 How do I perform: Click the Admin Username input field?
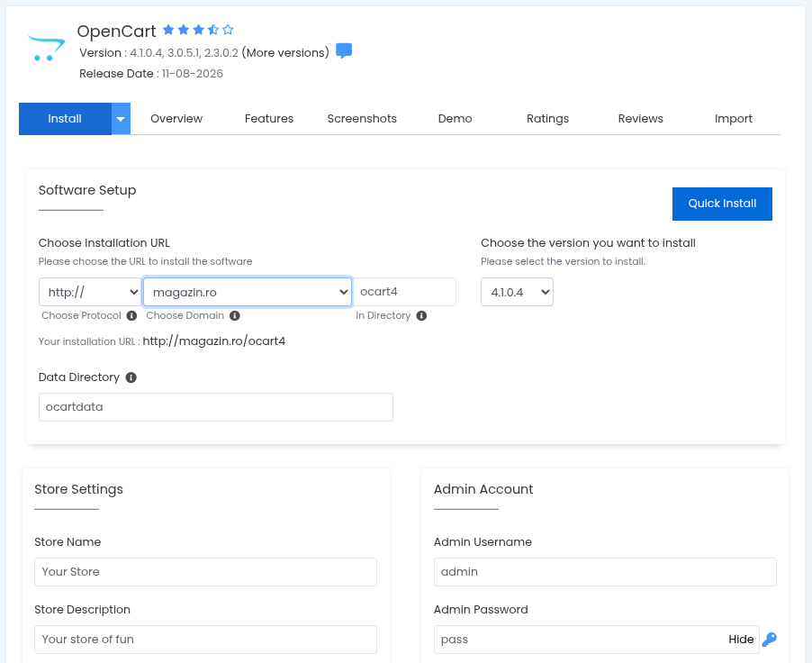[x=605, y=572]
